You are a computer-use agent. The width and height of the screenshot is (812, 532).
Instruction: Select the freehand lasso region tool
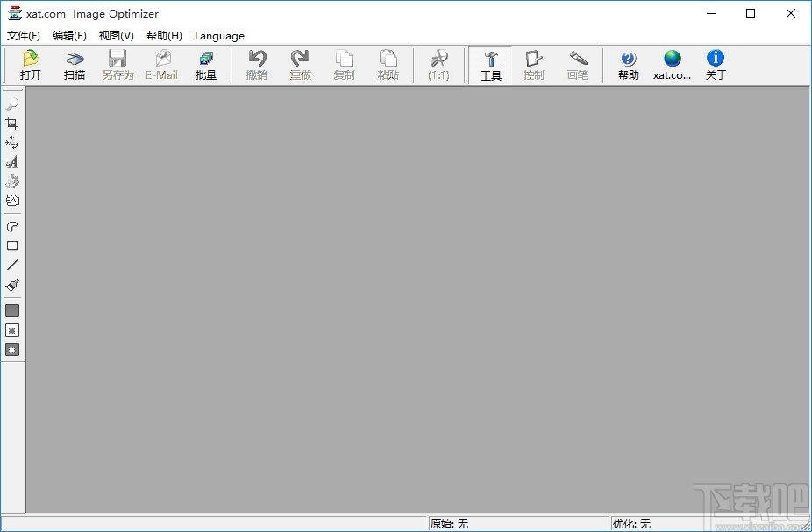[12, 226]
